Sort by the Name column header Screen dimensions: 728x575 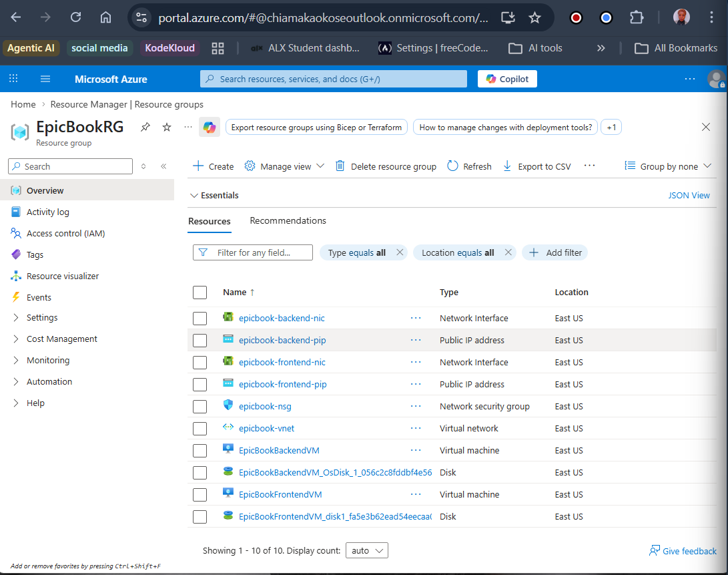tap(239, 293)
